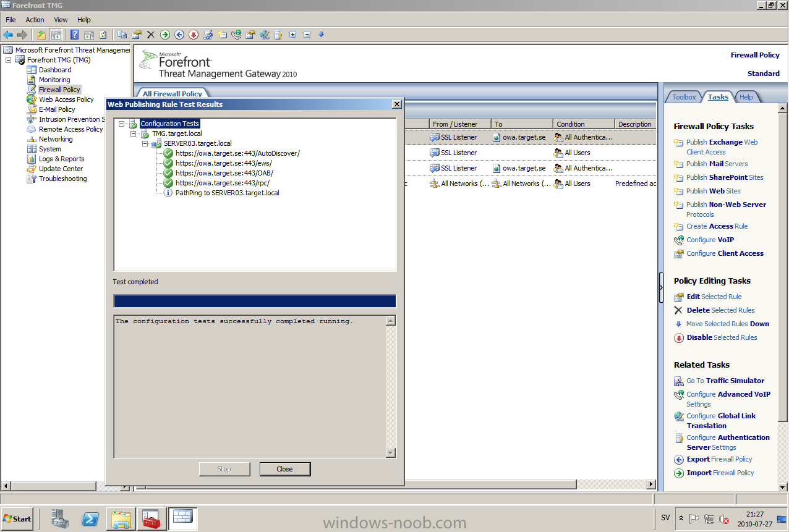
Task: Open the Help tab in the task pane
Action: [x=746, y=97]
